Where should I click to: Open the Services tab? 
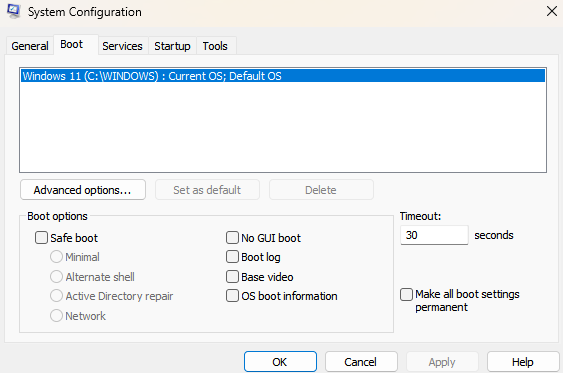(x=122, y=46)
